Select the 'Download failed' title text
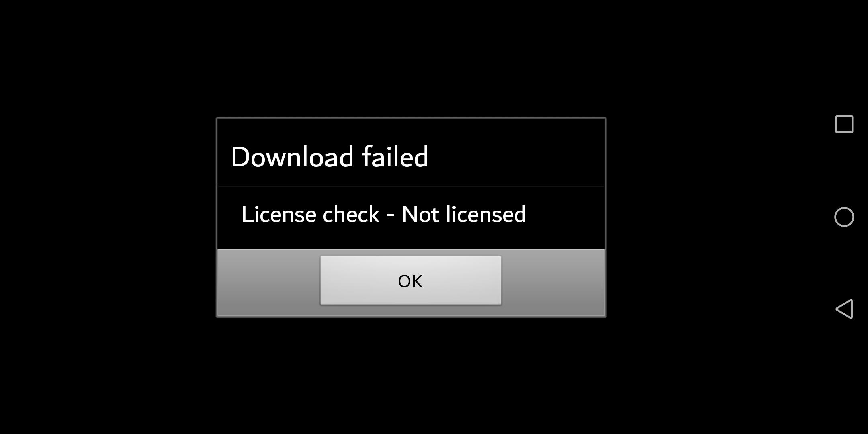 tap(330, 156)
